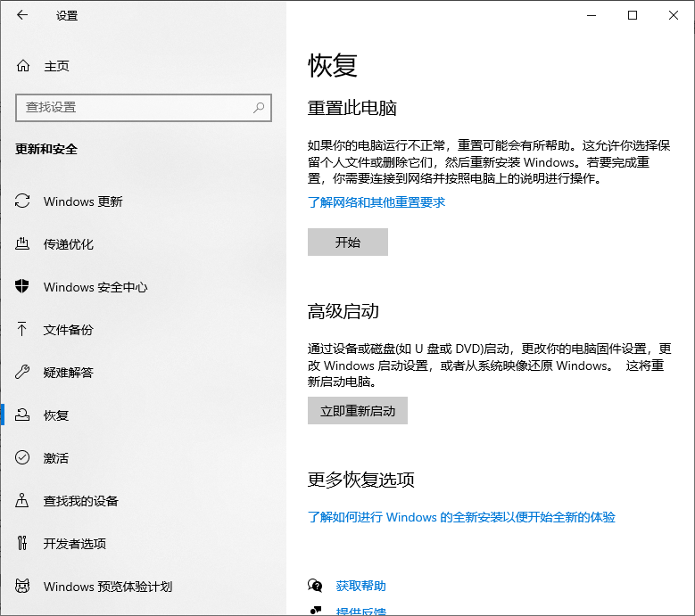Viewport: 695px width, 616px height.
Task: Click the 开发者选项 tools icon
Action: pos(22,543)
